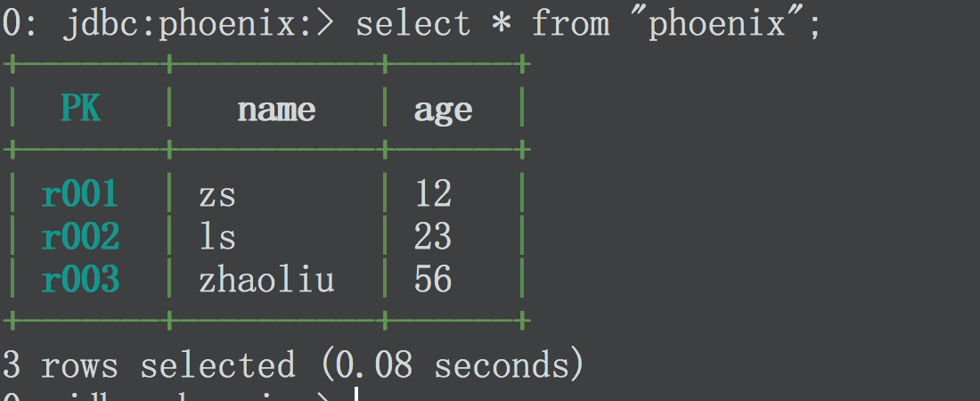This screenshot has height=401, width=980.
Task: Place cursor at the blinking prompt line
Action: (355, 394)
